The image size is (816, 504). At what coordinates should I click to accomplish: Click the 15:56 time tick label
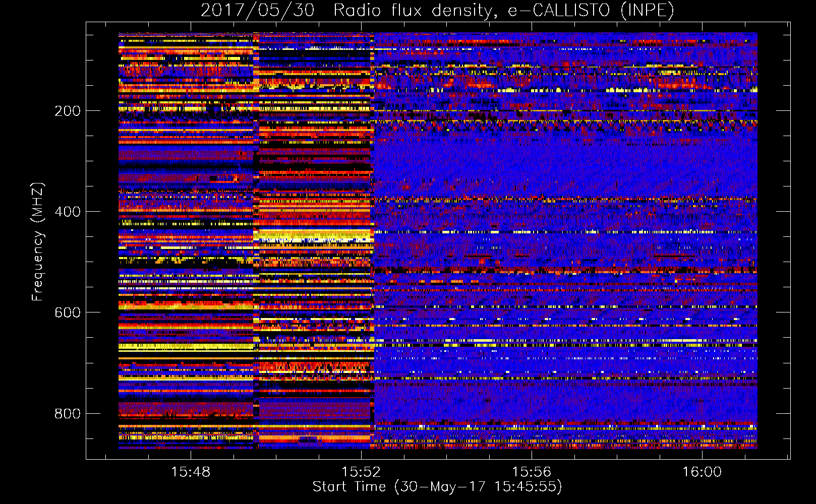pos(532,472)
